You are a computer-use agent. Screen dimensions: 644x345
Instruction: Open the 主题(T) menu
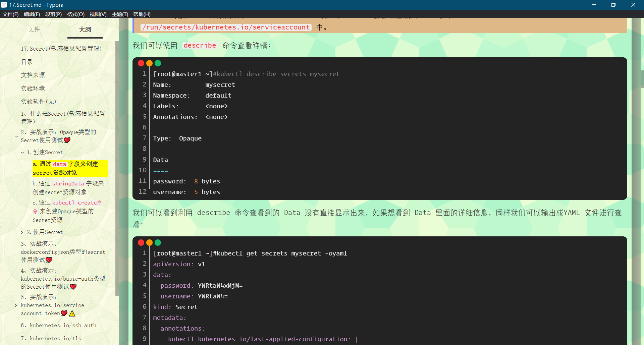click(120, 14)
